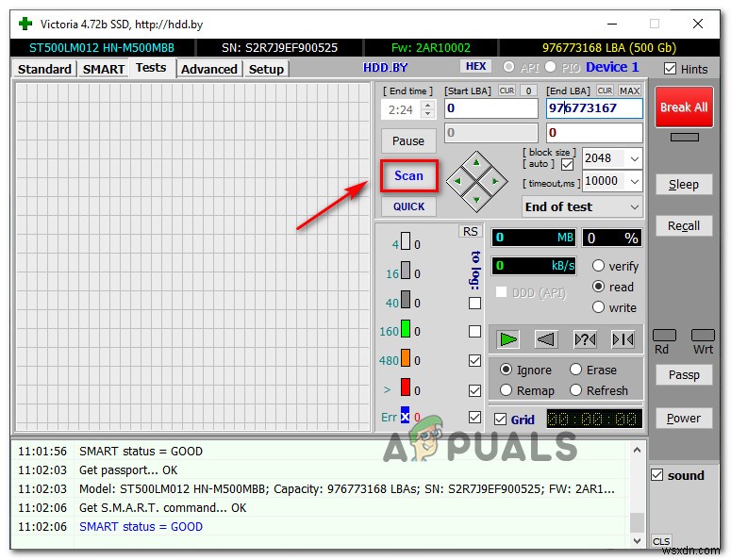Open the block size 2048 dropdown

click(635, 159)
